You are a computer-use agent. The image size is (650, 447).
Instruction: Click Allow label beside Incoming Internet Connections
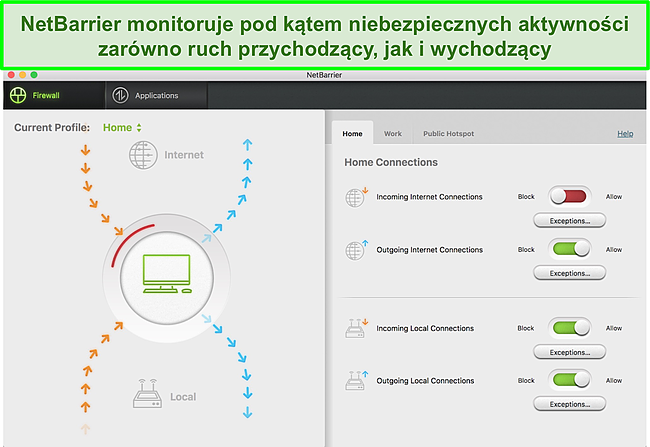tap(614, 197)
